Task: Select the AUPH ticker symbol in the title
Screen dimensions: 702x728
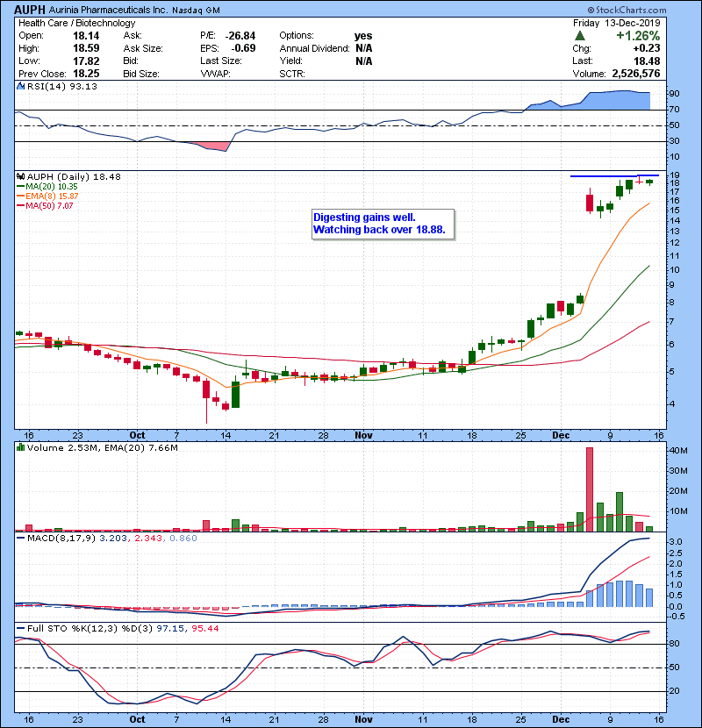Action: 30,10
